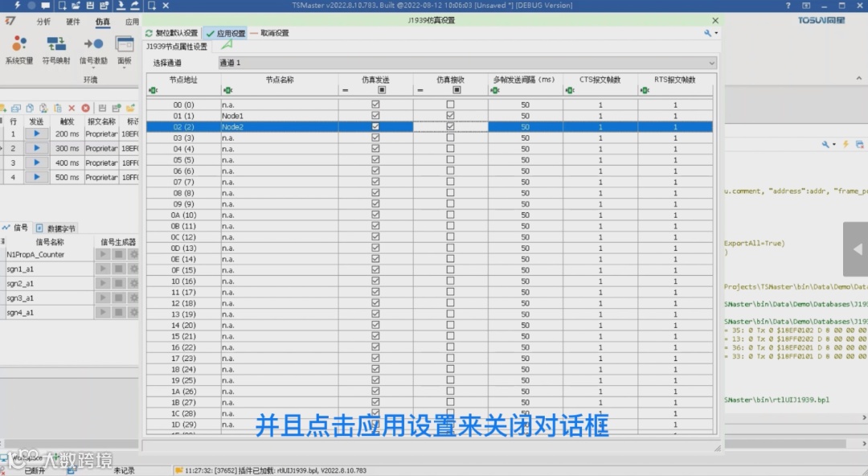868x476 pixels.
Task: Click the open folder icon in transmit toolbar
Action: (131, 108)
